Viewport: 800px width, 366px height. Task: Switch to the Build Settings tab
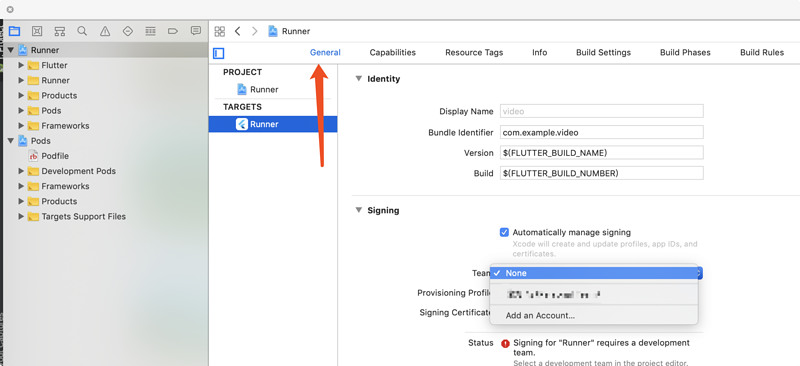603,53
